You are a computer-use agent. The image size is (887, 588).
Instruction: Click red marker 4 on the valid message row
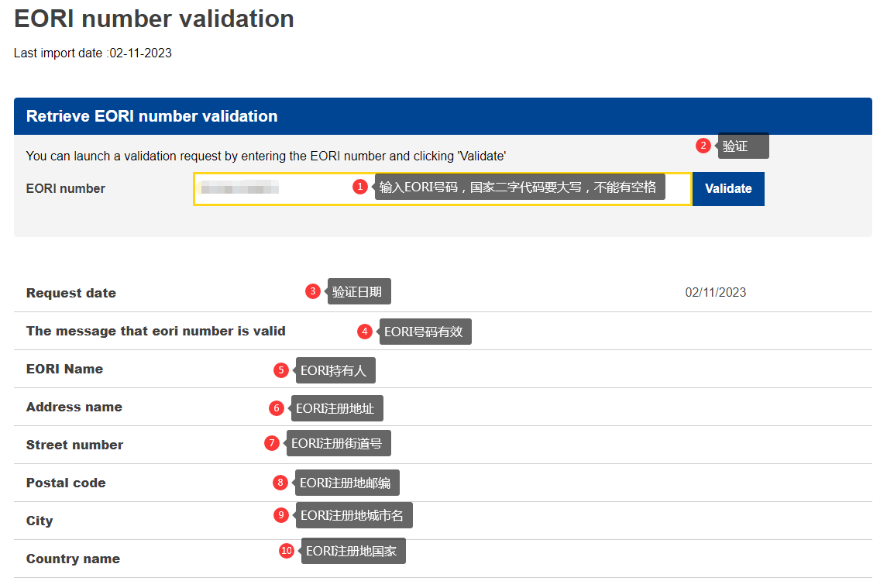coord(365,332)
